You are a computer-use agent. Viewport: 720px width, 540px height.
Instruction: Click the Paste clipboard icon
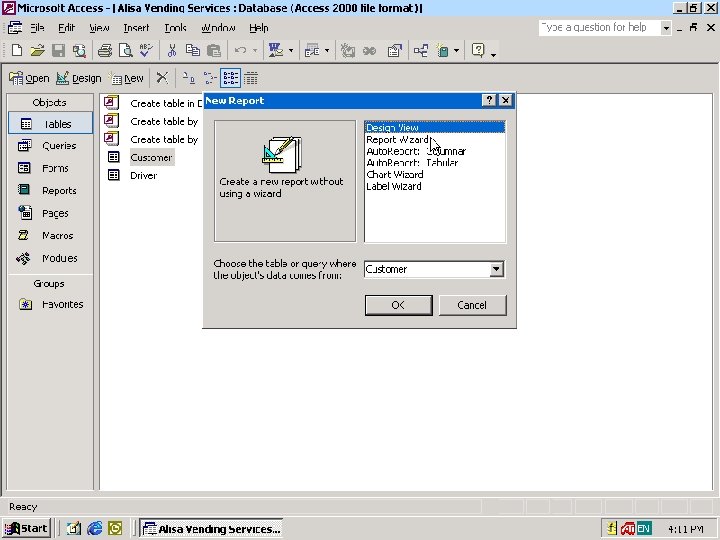tap(214, 50)
